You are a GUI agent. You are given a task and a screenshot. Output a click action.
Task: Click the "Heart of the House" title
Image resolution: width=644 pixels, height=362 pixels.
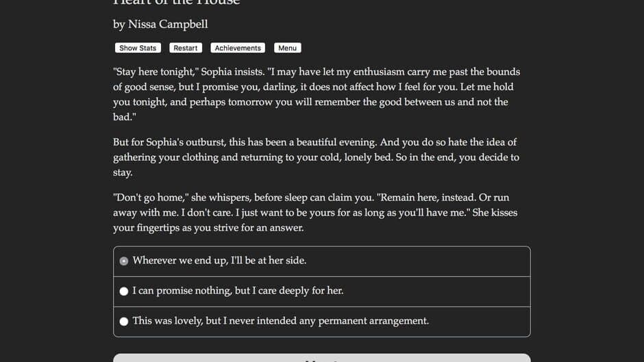pyautogui.click(x=177, y=3)
